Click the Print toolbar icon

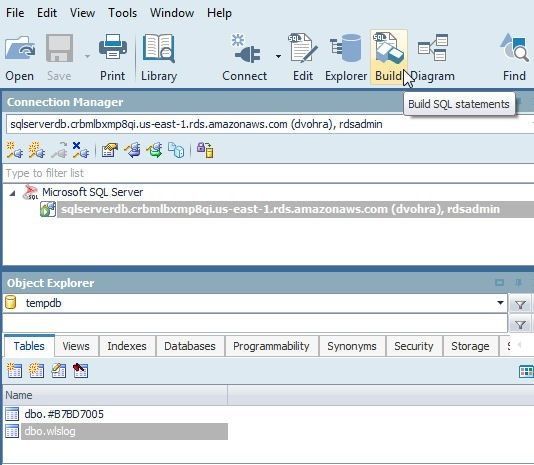(x=113, y=47)
